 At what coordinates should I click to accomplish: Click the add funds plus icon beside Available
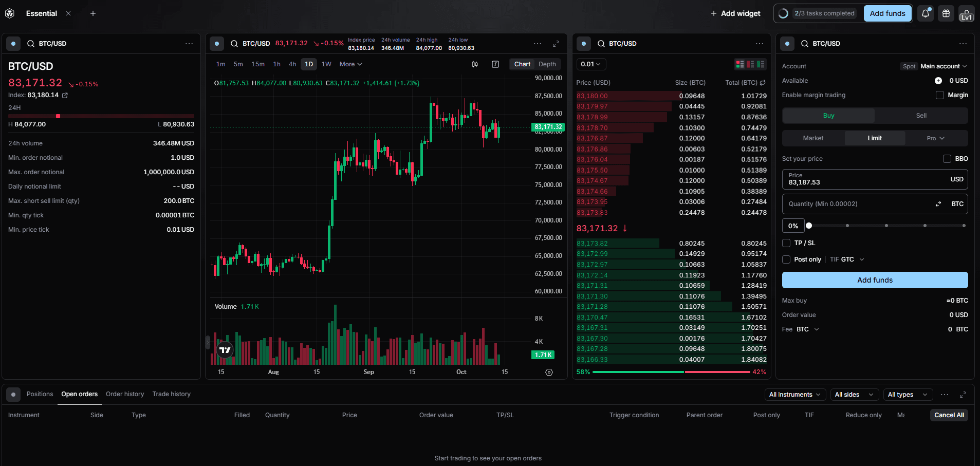tap(938, 81)
